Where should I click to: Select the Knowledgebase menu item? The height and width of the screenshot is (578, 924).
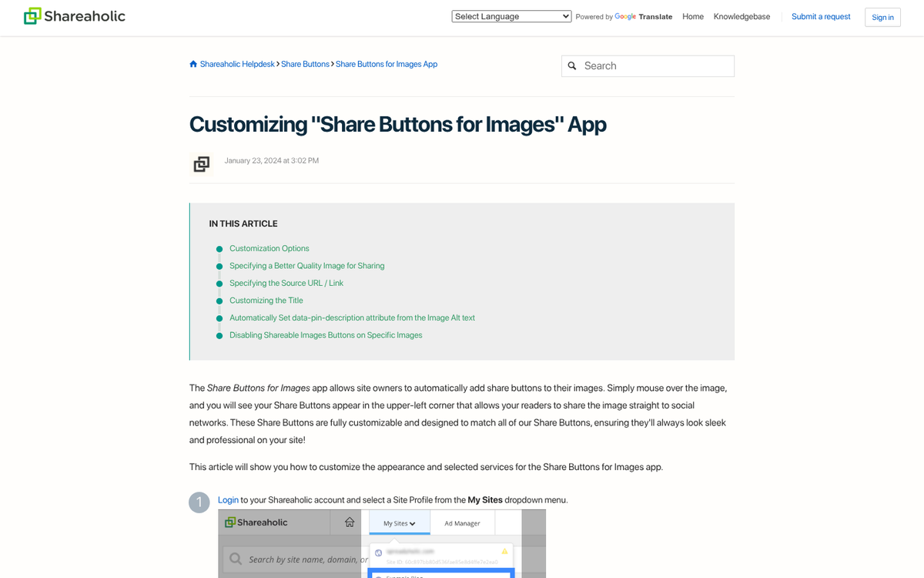click(x=741, y=16)
